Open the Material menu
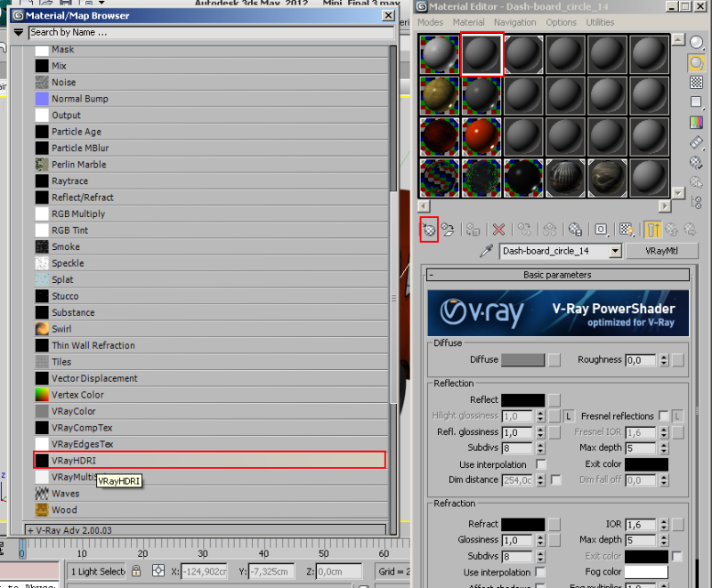This screenshot has width=712, height=588. pos(468,22)
